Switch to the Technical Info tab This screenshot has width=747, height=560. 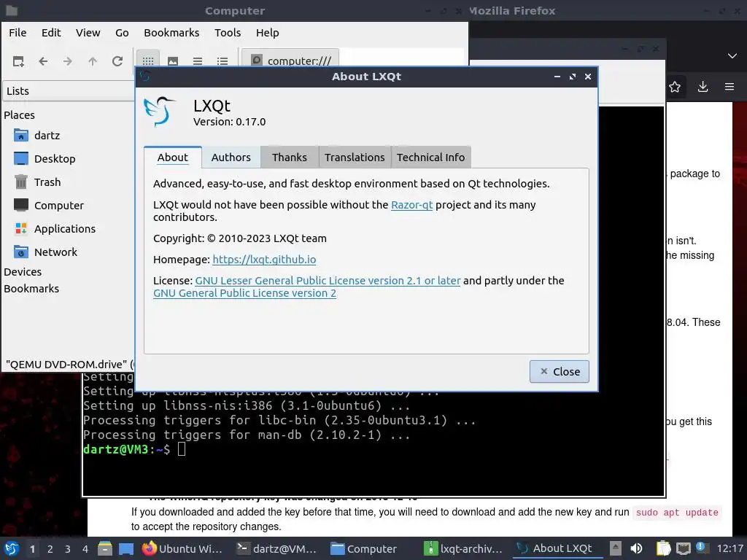click(430, 157)
